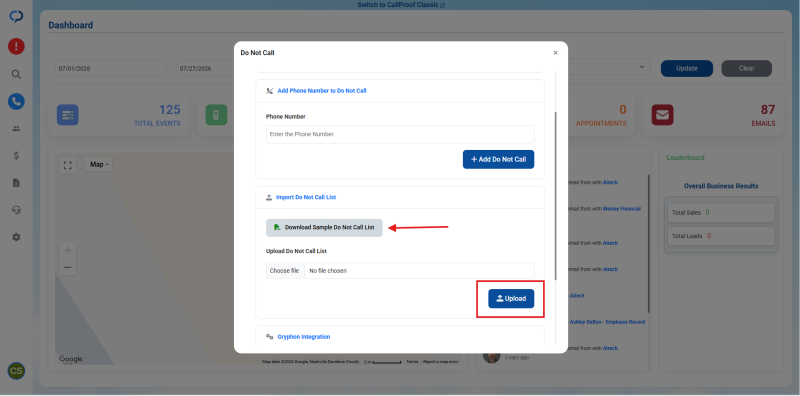The height and width of the screenshot is (396, 800).
Task: Click the Upload button
Action: tap(511, 299)
